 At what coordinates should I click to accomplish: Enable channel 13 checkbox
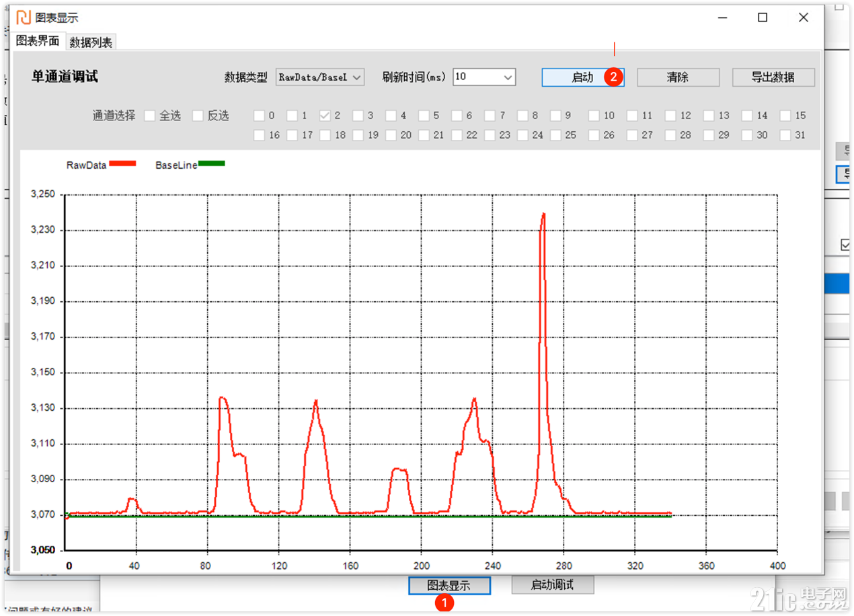pos(709,116)
